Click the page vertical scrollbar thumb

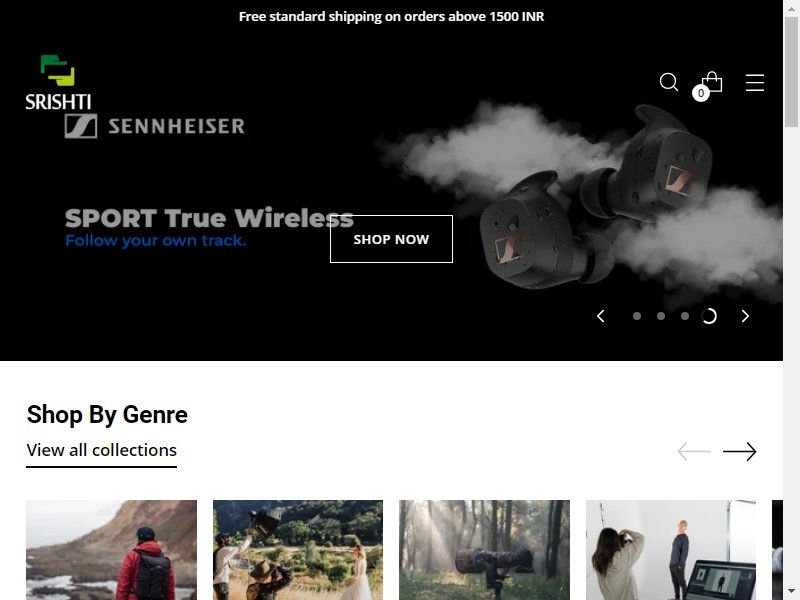tap(791, 71)
